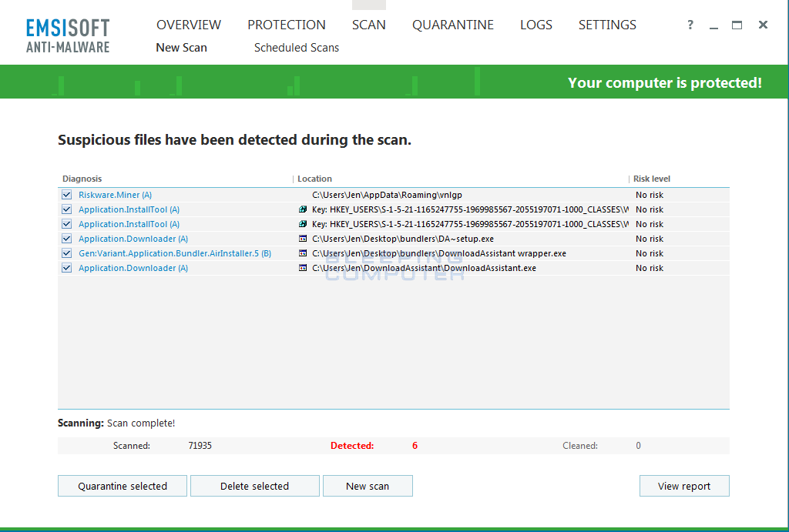Open the Gen:Variant.Application.Bundler.AirInstaller.5 (B) link
The image size is (789, 532).
coord(175,253)
